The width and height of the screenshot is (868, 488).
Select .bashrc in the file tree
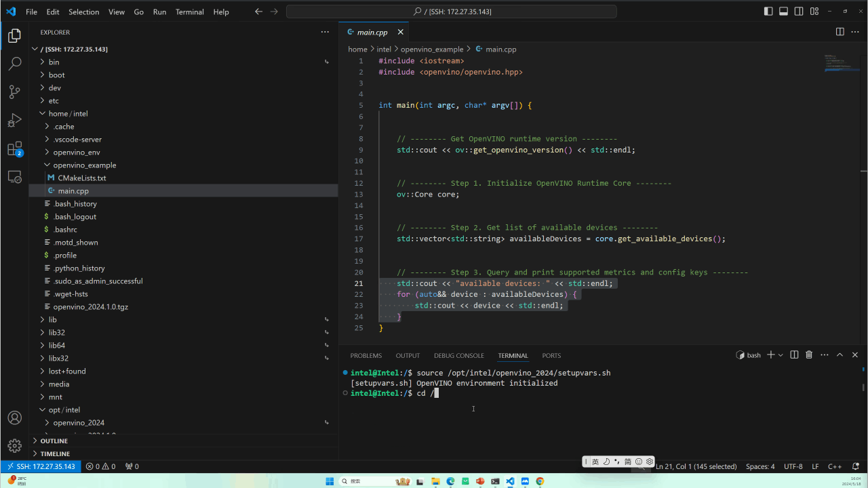coord(183,229)
